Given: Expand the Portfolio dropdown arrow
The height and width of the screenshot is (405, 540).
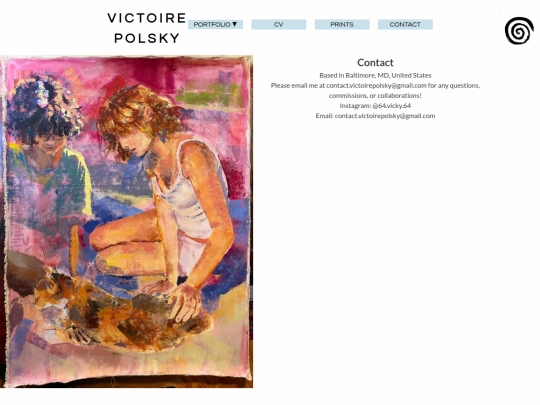Looking at the screenshot, I should point(235,24).
